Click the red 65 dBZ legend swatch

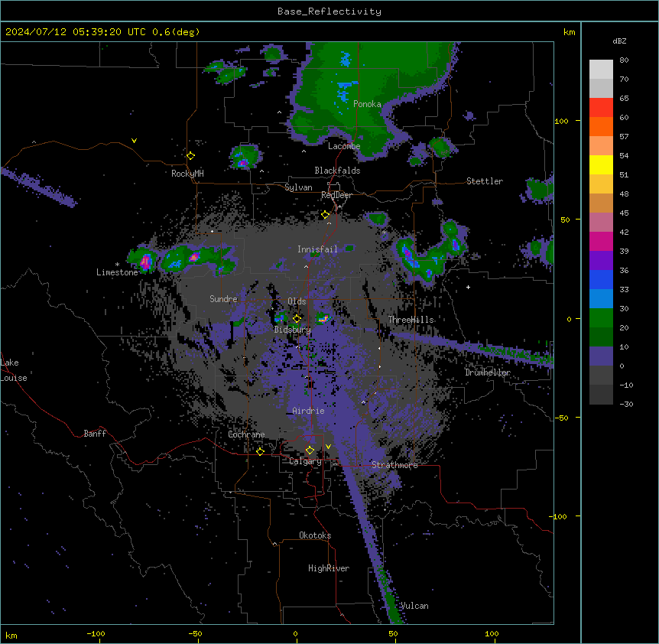pyautogui.click(x=601, y=108)
